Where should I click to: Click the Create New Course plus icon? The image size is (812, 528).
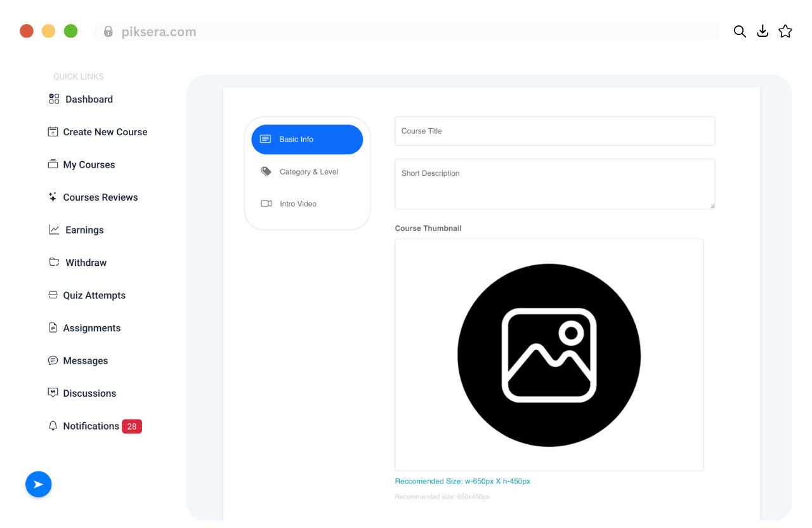53,131
